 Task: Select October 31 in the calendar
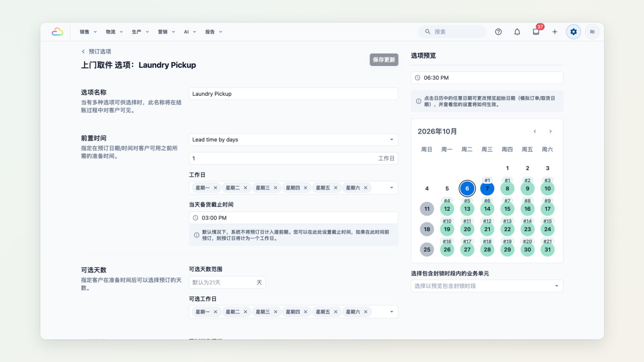point(547,249)
